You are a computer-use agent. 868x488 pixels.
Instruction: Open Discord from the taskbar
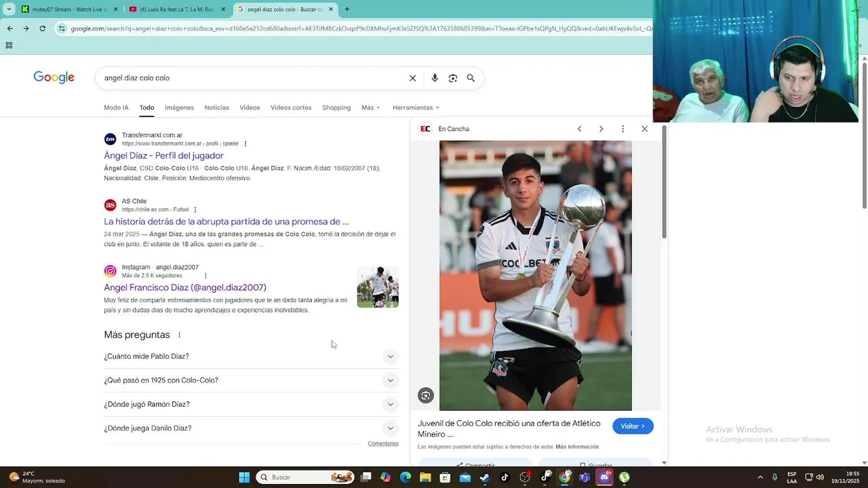604,477
